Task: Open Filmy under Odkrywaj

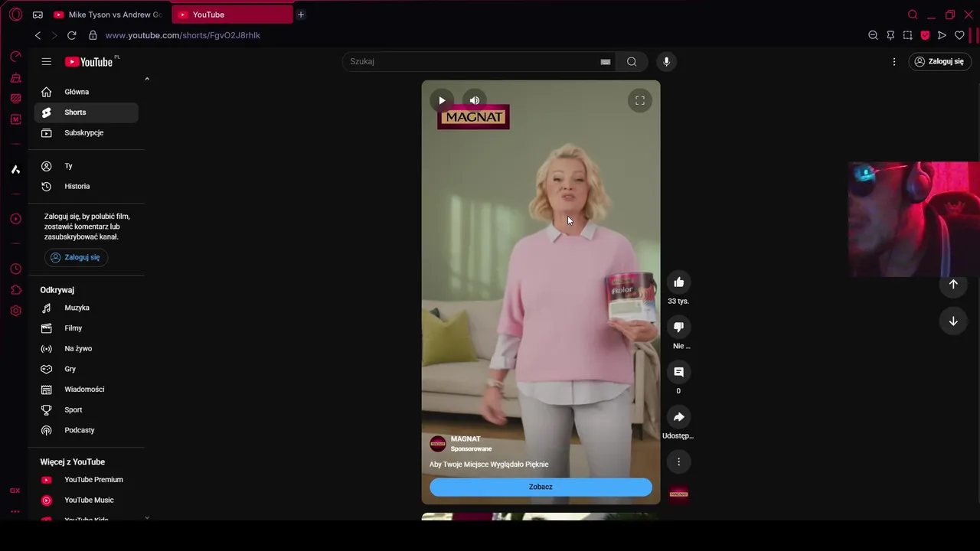Action: point(86,328)
